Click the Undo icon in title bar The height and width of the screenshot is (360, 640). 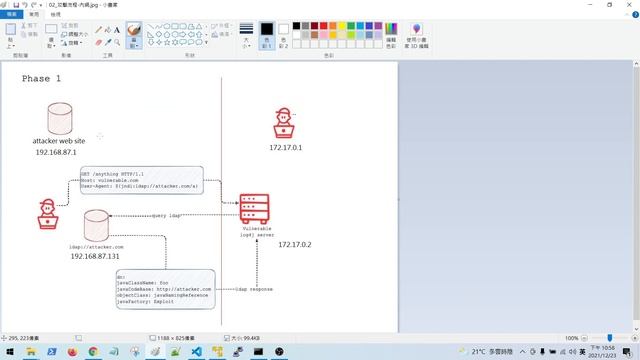click(24, 5)
